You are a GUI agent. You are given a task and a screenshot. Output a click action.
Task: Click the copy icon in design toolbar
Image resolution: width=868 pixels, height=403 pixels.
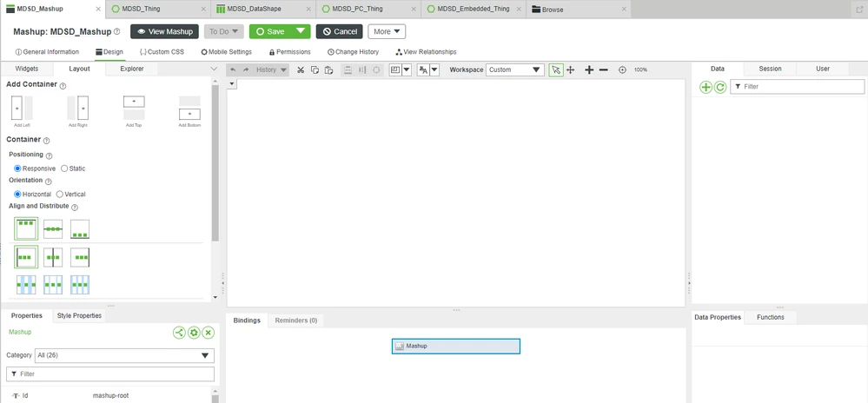[x=315, y=69]
